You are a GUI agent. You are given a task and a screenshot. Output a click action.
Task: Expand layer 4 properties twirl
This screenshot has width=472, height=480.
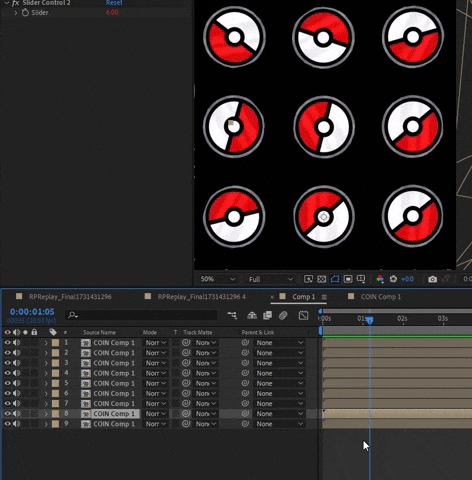(x=46, y=373)
